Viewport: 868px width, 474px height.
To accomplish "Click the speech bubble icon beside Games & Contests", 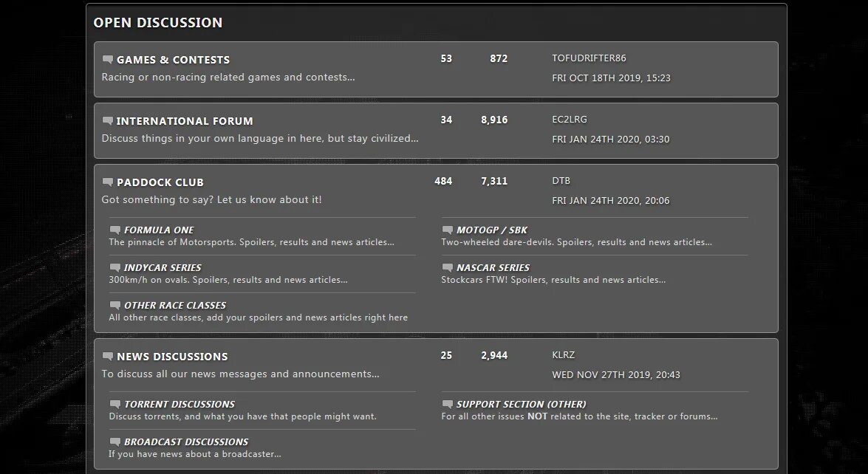I will point(108,60).
